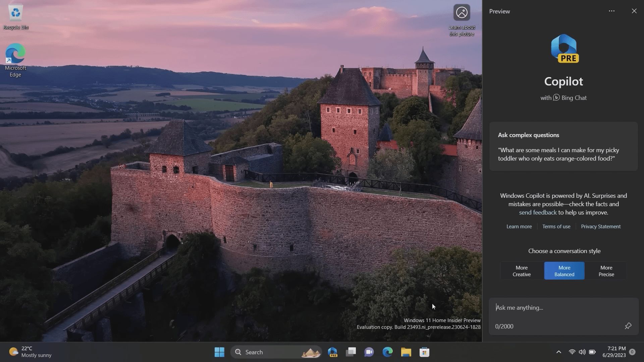Image resolution: width=644 pixels, height=362 pixels.
Task: Show hidden icons in the system tray
Action: (559, 352)
